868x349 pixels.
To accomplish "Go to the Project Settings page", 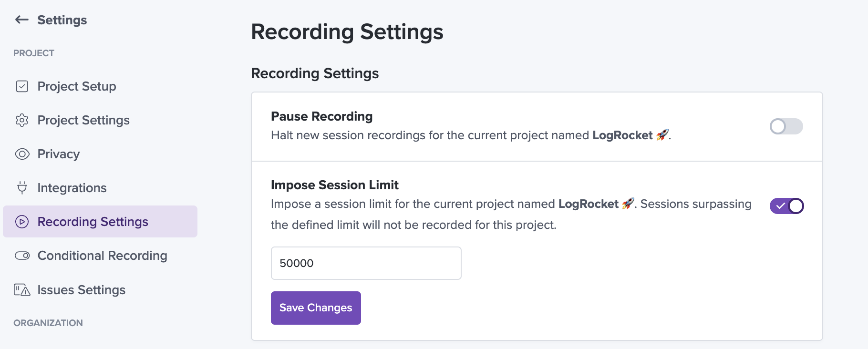I will pyautogui.click(x=83, y=120).
